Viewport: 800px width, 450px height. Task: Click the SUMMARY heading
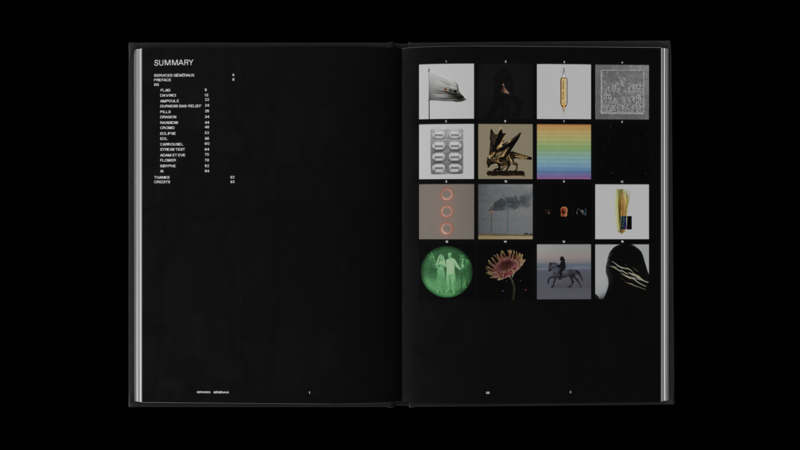174,62
